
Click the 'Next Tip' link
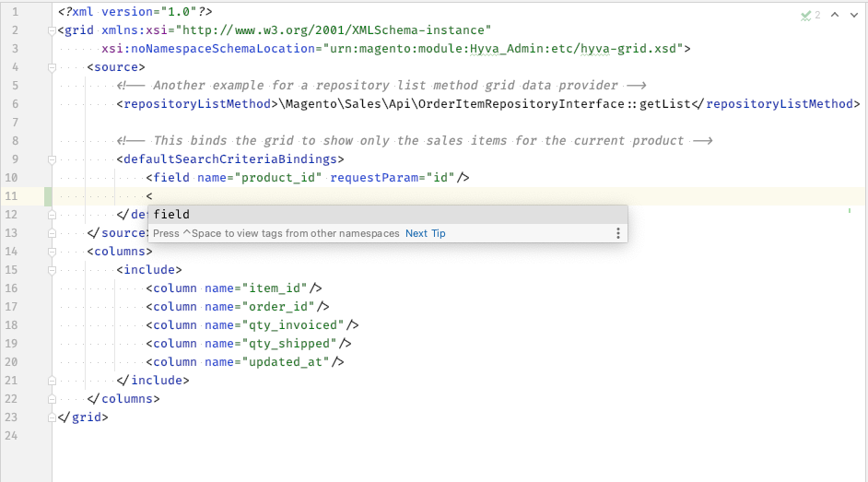tap(425, 233)
